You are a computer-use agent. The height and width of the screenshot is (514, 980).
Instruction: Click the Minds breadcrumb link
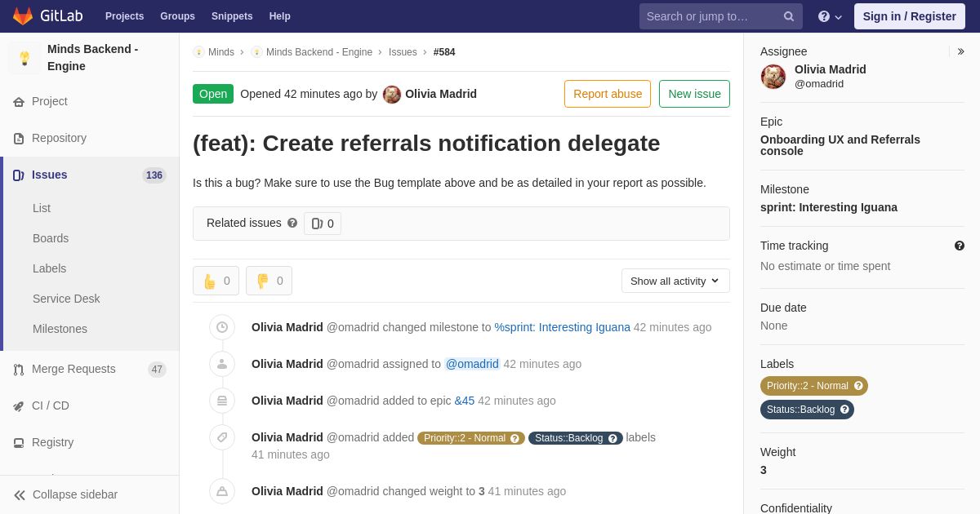[221, 52]
